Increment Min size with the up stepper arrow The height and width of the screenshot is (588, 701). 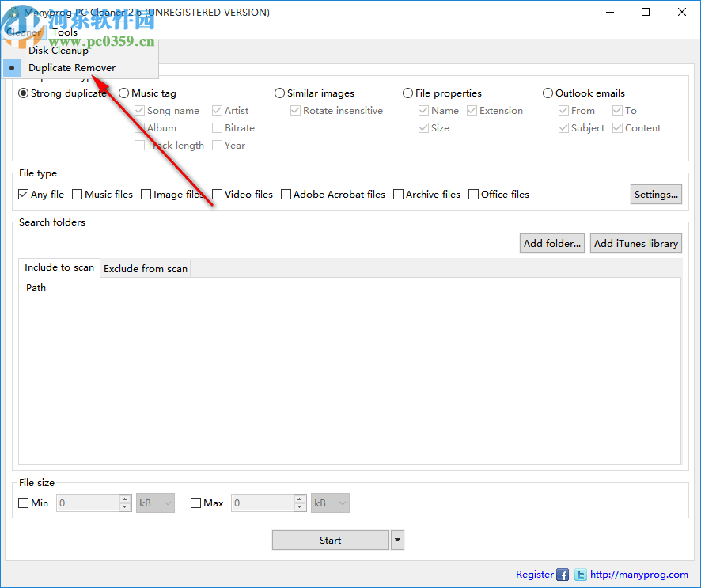[124, 499]
